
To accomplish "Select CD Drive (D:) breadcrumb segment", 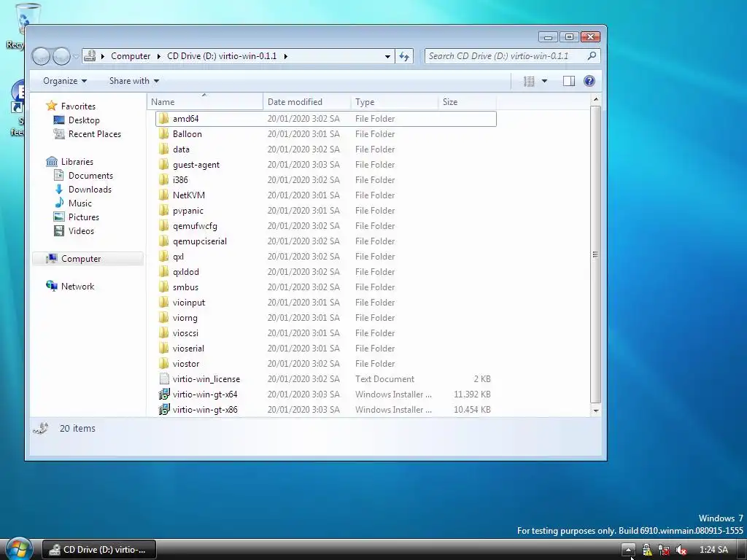I will (222, 56).
